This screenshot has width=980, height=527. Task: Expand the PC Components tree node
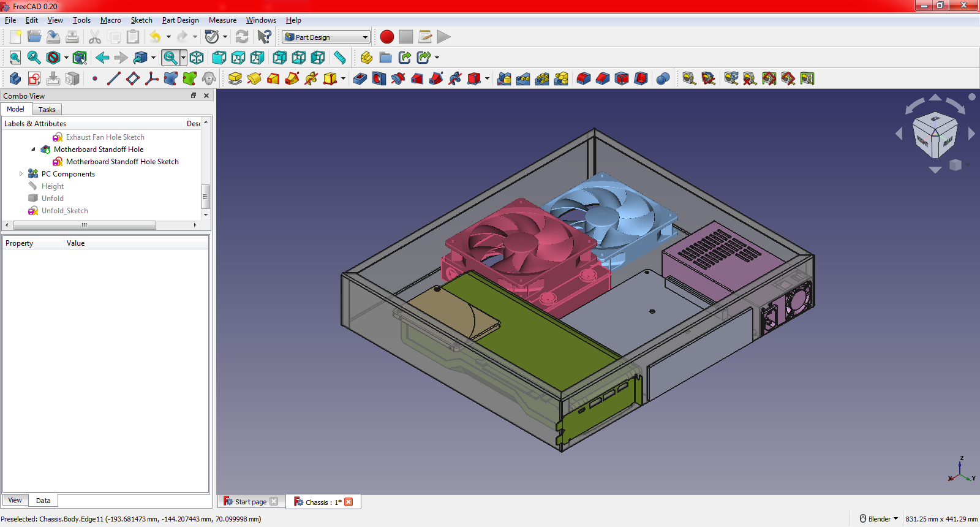click(x=21, y=174)
